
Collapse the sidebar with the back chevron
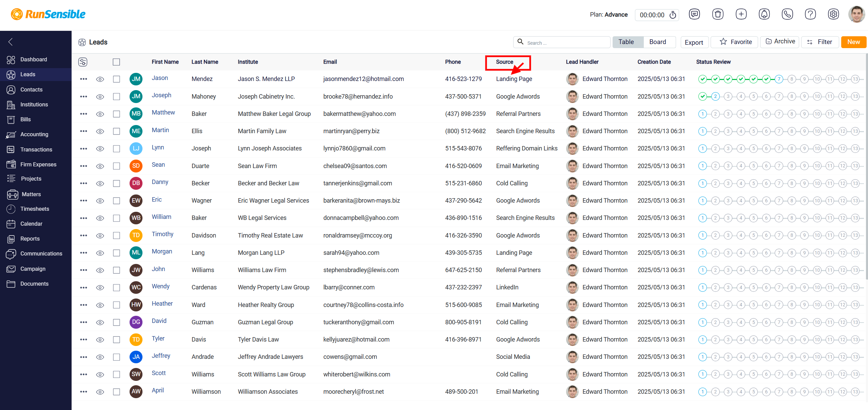[11, 42]
